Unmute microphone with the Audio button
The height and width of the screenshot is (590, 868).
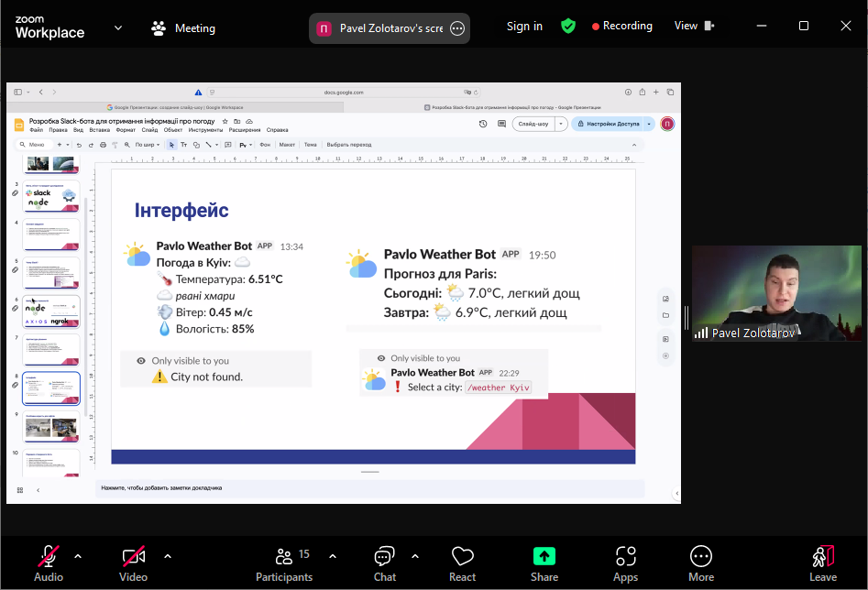click(x=49, y=562)
